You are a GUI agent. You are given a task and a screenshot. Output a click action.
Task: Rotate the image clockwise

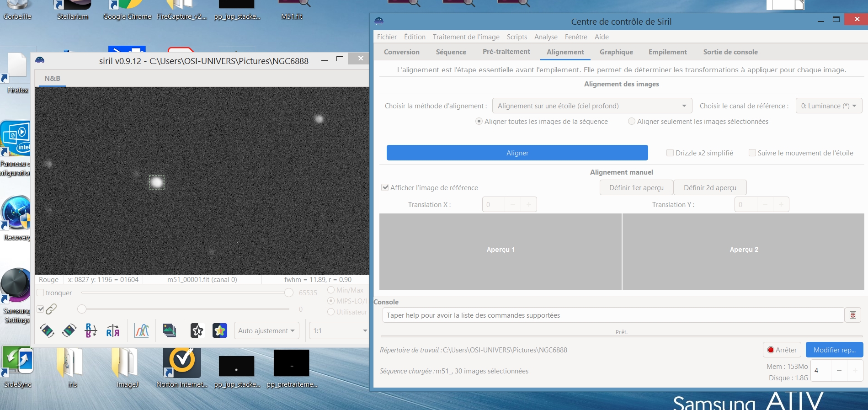coord(69,330)
